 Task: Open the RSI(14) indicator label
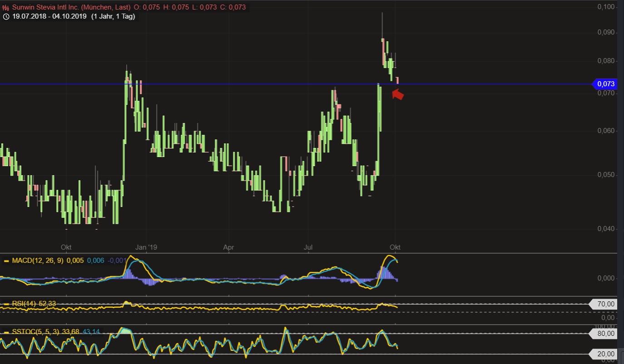(x=24, y=304)
